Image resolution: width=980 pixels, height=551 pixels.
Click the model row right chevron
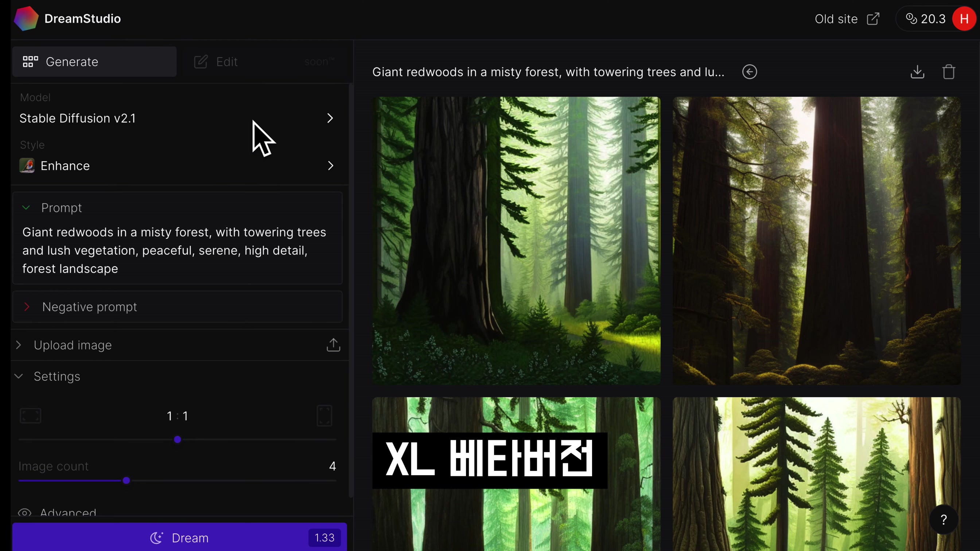[x=330, y=118]
